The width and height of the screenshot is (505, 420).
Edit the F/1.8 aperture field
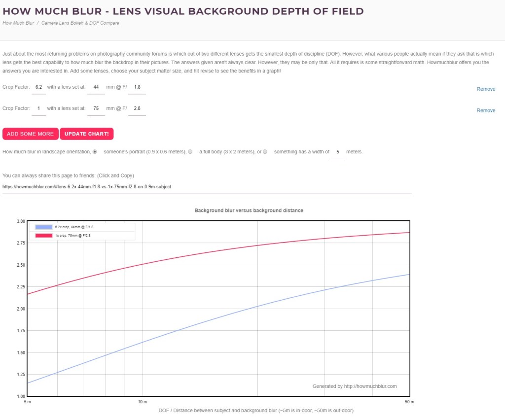137,87
